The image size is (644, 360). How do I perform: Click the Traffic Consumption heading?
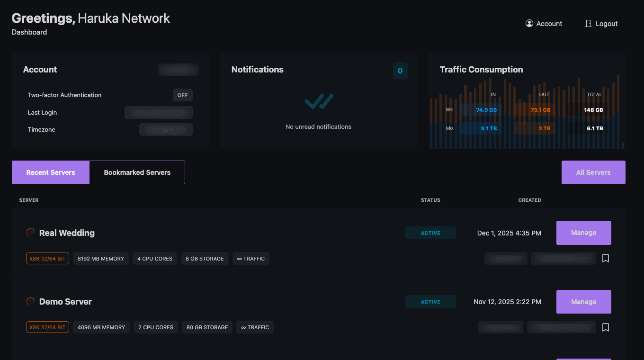click(481, 70)
